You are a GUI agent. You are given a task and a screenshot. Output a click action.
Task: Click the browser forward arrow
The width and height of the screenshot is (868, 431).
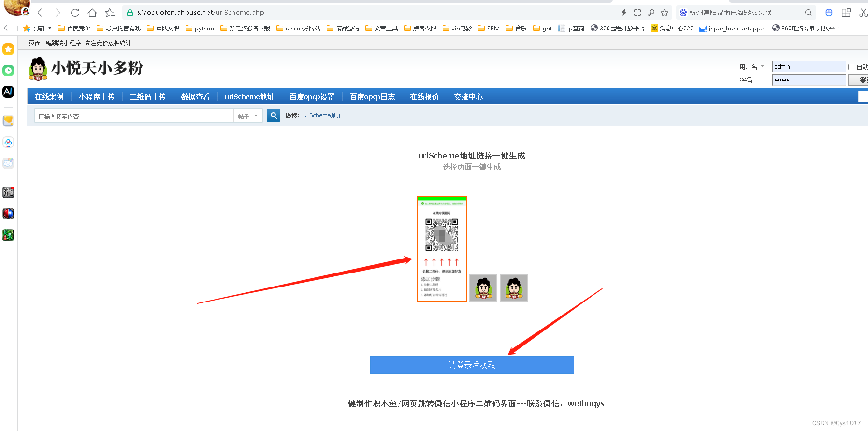pos(58,13)
